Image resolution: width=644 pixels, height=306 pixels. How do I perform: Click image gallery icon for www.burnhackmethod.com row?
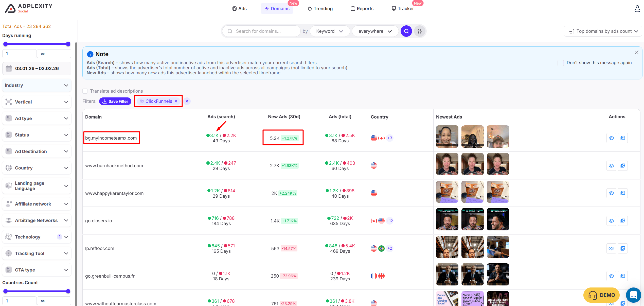point(623,166)
